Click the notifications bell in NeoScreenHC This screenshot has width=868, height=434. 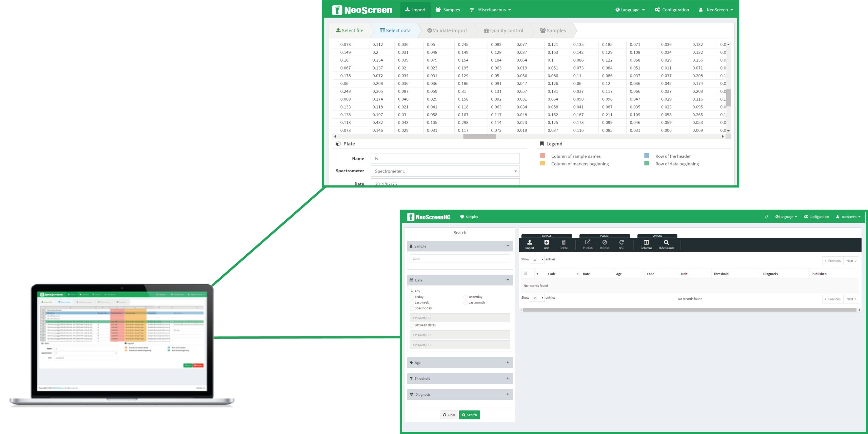point(767,217)
